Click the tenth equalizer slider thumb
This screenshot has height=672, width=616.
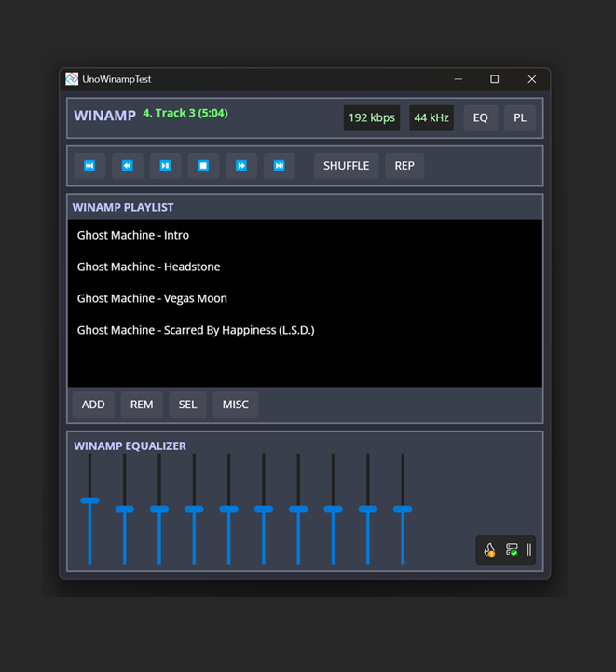(x=403, y=509)
